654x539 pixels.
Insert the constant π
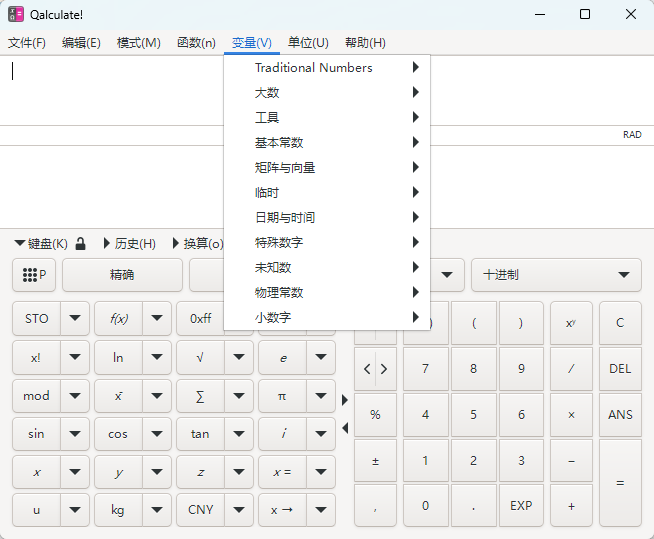pyautogui.click(x=282, y=396)
